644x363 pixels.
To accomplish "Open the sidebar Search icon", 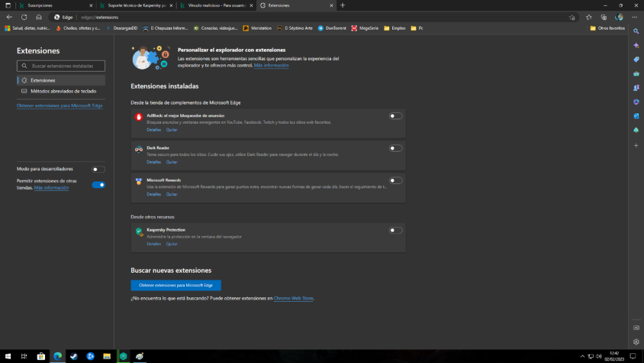I will [636, 31].
